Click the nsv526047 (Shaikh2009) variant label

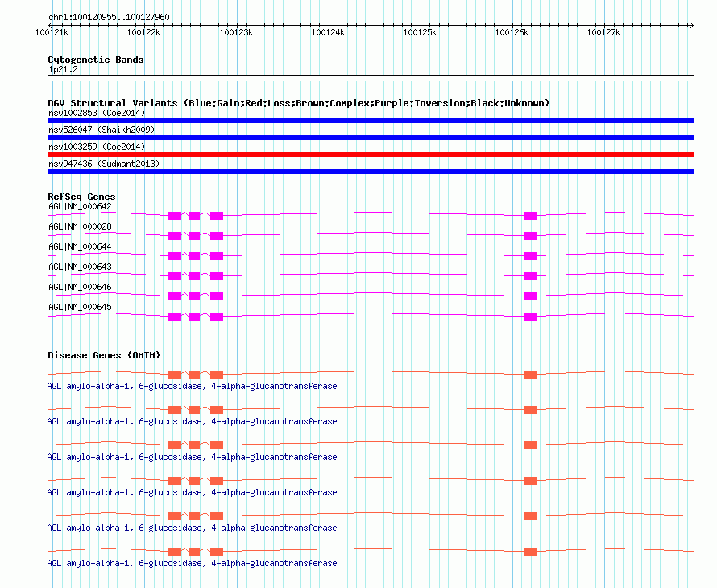[x=102, y=130]
